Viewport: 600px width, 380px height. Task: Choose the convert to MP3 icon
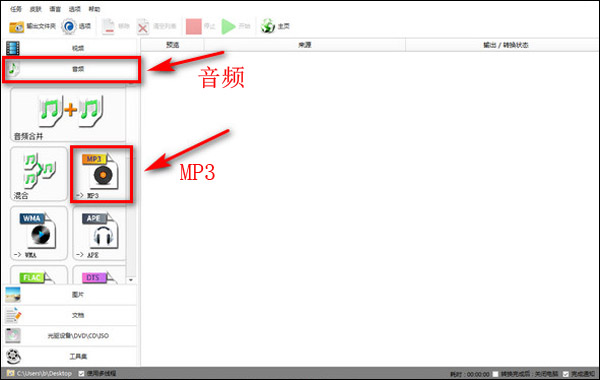coord(101,174)
